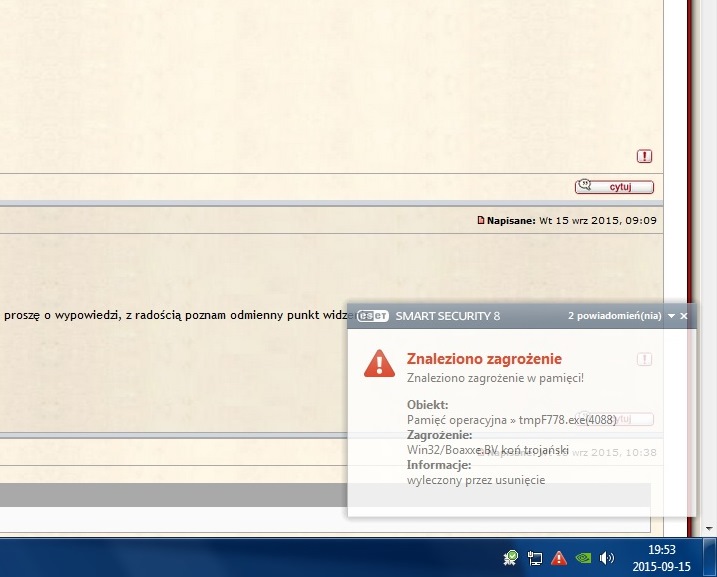This screenshot has width=717, height=577.
Task: Click the Show desktop button on taskbar
Action: (710, 558)
